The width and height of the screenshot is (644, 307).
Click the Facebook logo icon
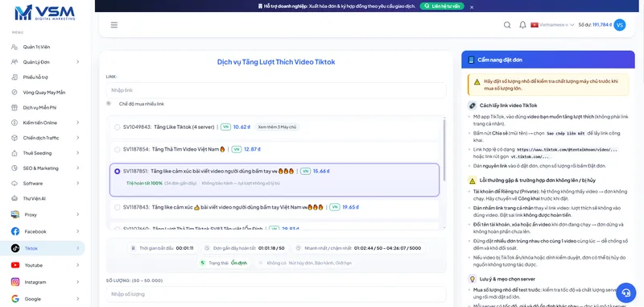pos(15,231)
